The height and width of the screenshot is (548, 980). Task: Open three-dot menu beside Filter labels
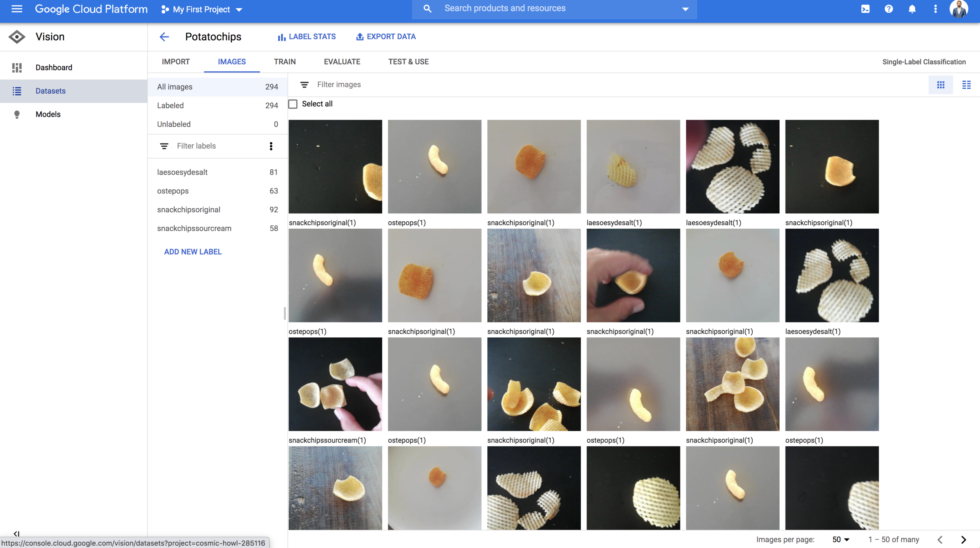(x=271, y=146)
